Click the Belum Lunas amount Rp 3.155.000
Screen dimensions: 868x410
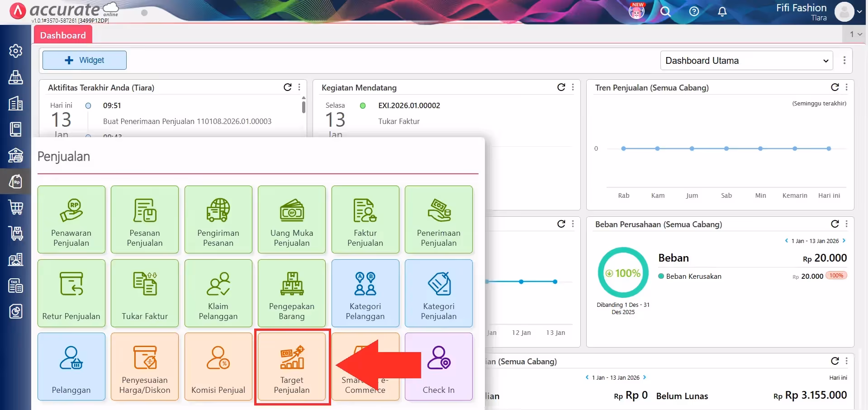810,395
